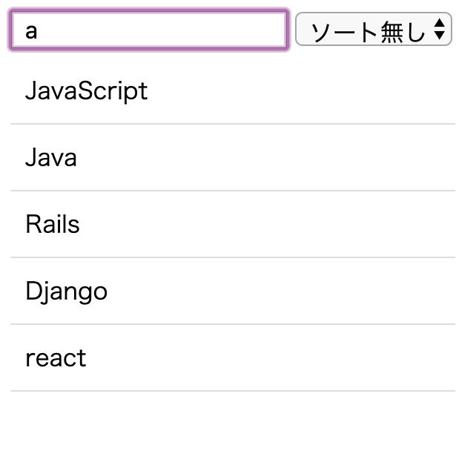Click the purple-outlined filter input
The image size is (476, 451).
(x=148, y=30)
